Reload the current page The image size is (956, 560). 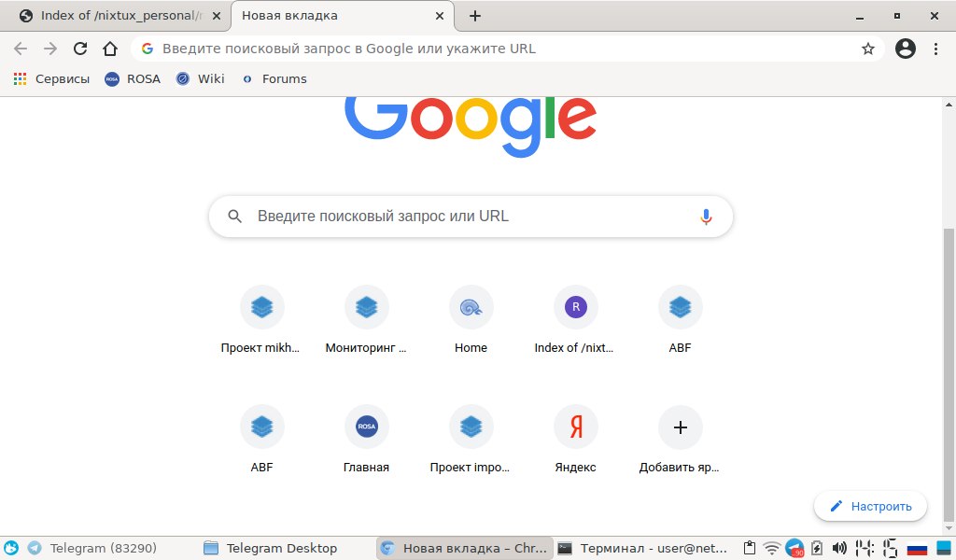tap(80, 49)
